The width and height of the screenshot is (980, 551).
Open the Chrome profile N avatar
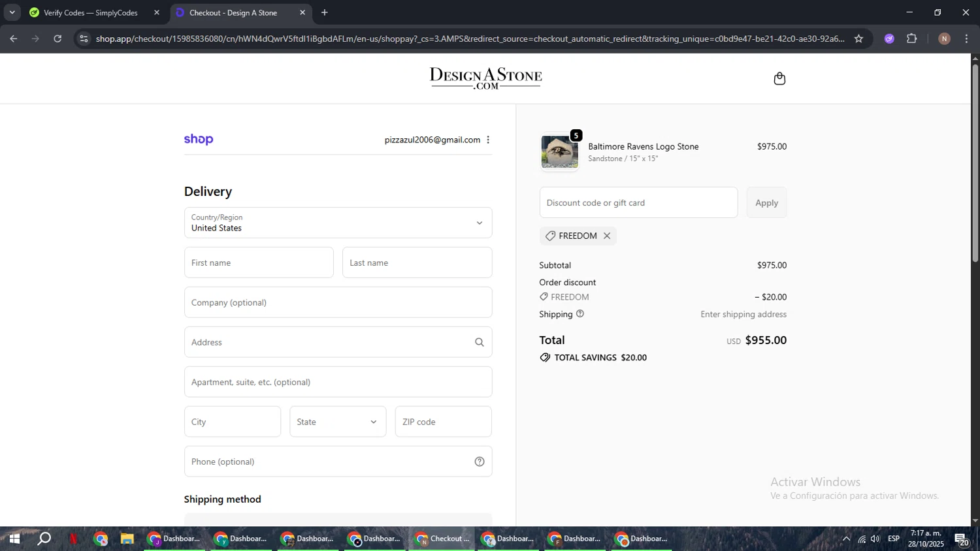944,39
